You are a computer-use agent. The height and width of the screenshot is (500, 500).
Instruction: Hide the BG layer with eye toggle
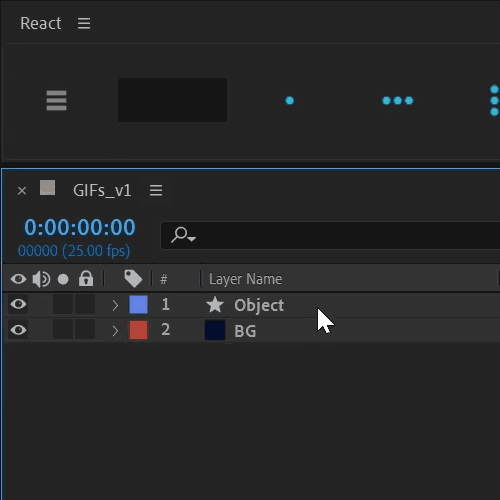pyautogui.click(x=18, y=330)
